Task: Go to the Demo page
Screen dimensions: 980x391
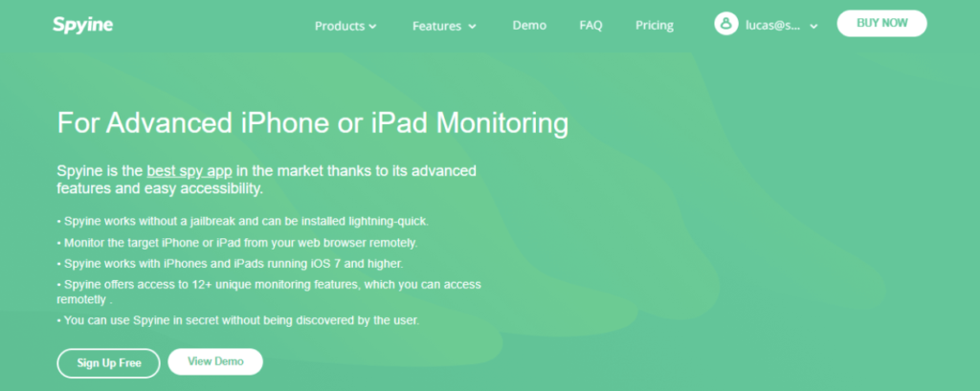Action: 529,26
